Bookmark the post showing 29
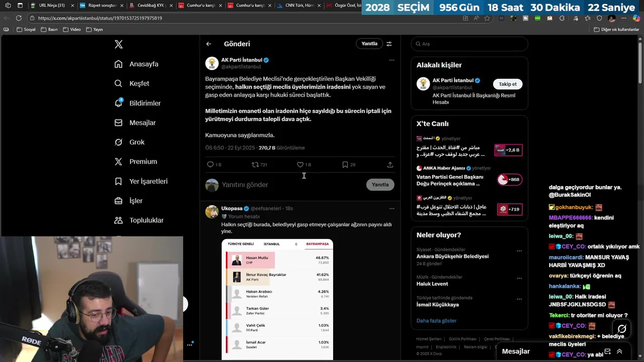The width and height of the screenshot is (644, 362). pyautogui.click(x=349, y=164)
